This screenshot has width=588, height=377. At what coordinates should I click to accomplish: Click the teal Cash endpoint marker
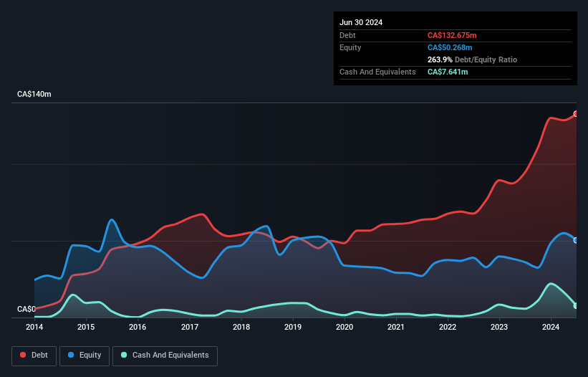click(x=576, y=306)
